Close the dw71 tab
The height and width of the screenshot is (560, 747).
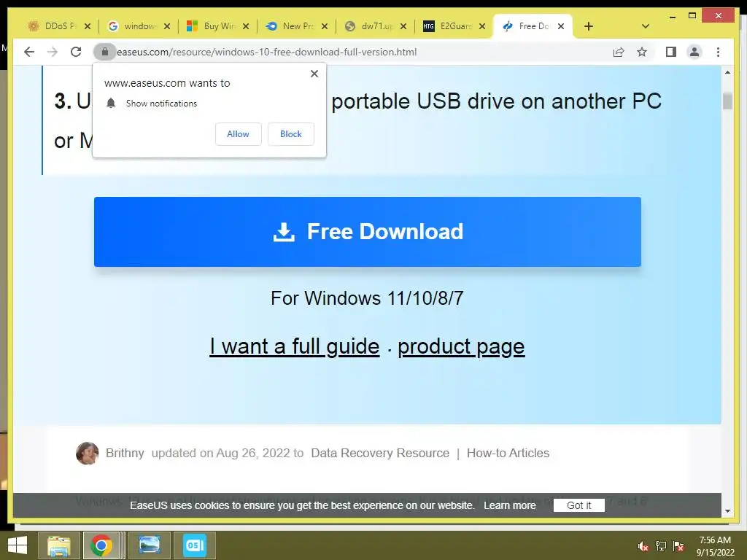(403, 26)
